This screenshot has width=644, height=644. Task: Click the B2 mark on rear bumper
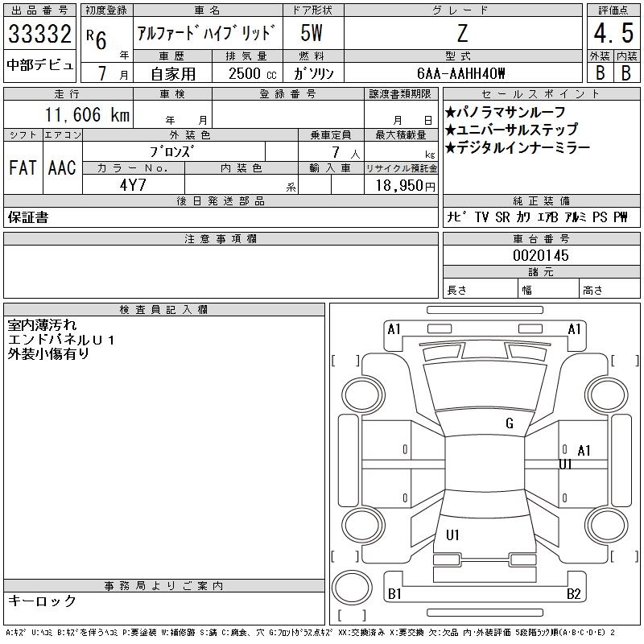(x=573, y=593)
